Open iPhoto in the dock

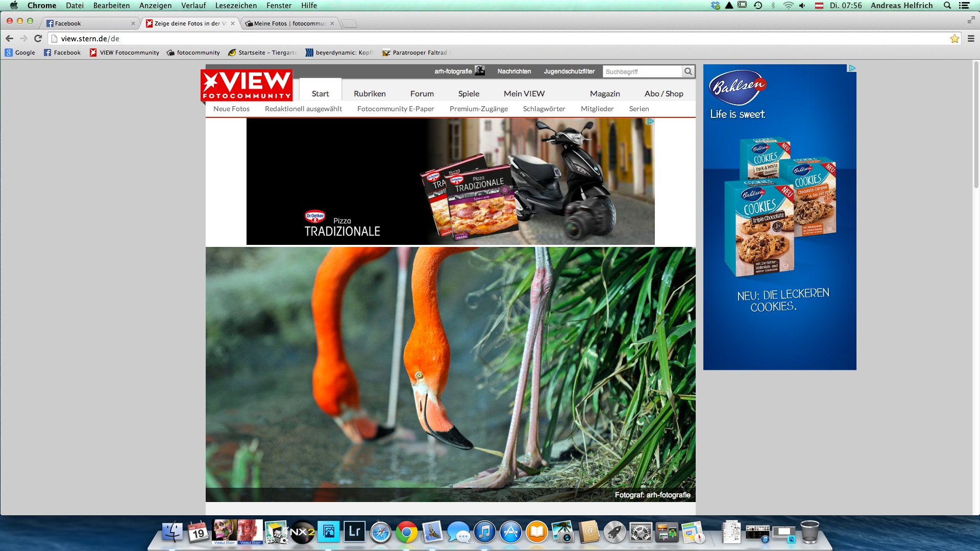coord(563,532)
